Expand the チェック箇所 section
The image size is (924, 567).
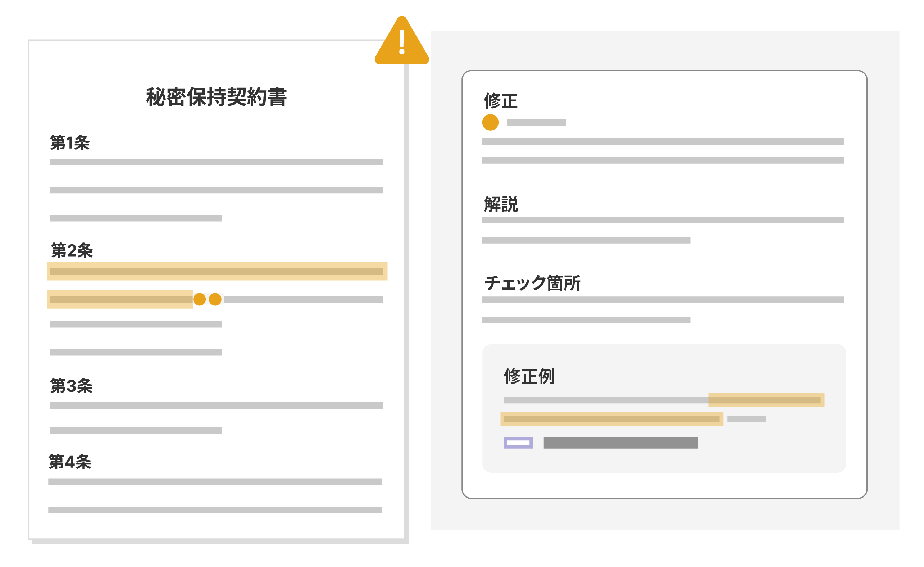(533, 285)
